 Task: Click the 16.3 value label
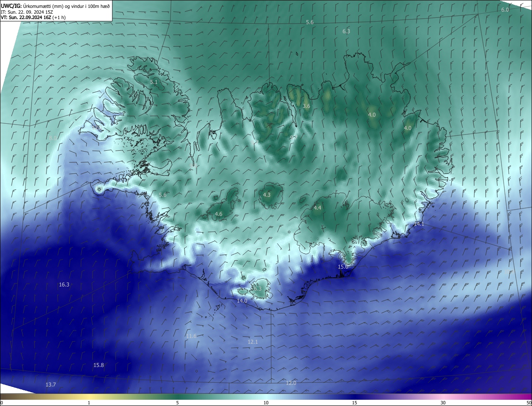tap(64, 285)
